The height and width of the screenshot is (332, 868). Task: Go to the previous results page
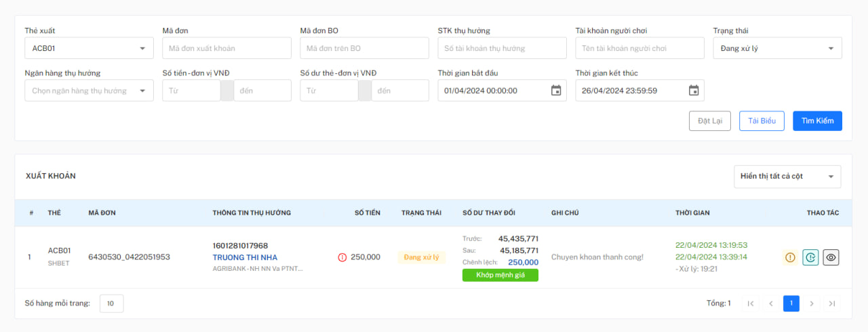(771, 303)
